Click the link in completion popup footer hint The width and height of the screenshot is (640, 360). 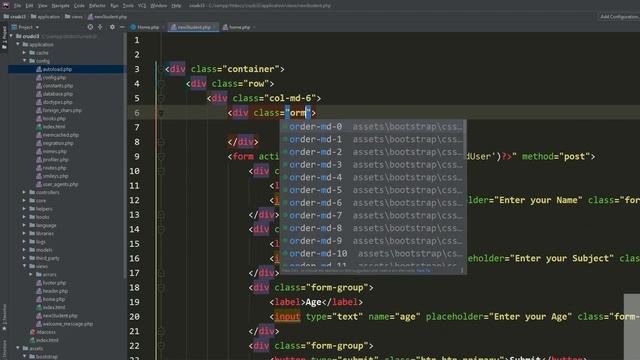[x=423, y=270]
